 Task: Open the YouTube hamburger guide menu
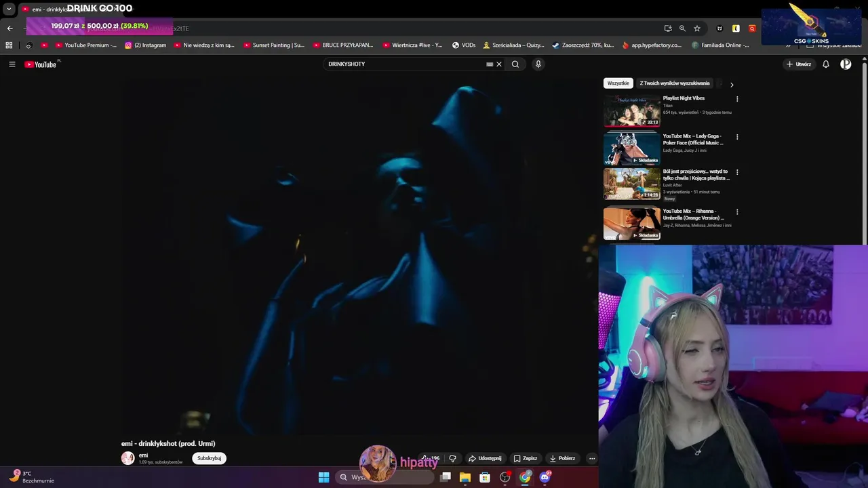[12, 64]
